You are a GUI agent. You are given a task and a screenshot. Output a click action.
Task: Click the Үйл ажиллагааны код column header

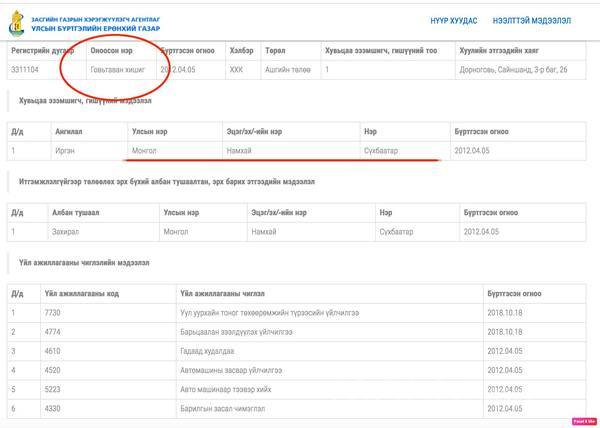pos(82,293)
